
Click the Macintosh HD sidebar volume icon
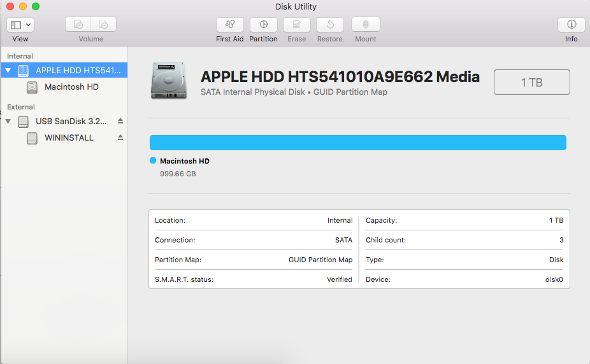pos(32,87)
